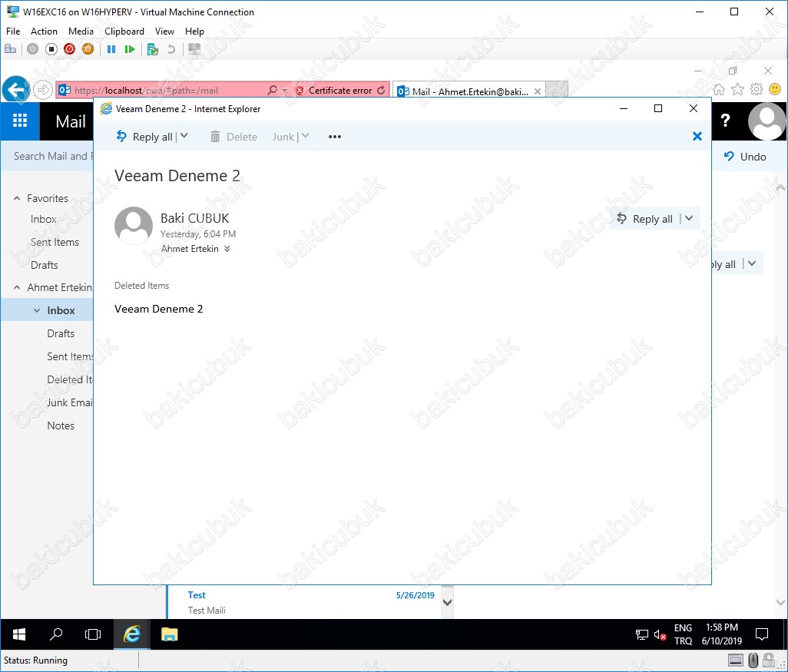Select the Mail - Ahmet.Ertekin browser tab

tap(468, 91)
